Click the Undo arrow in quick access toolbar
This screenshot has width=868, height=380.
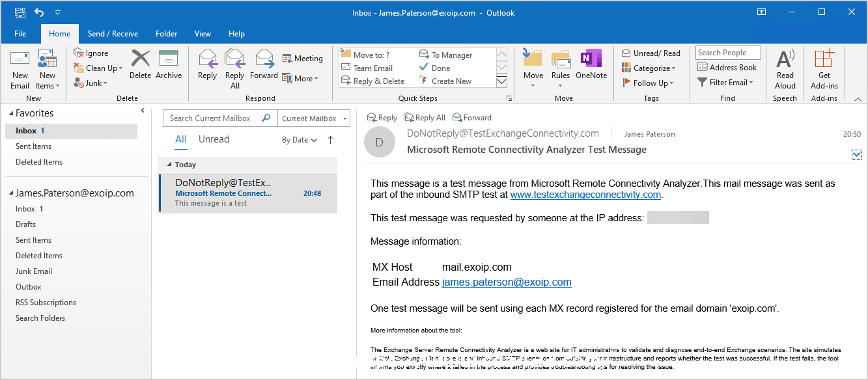tap(39, 12)
